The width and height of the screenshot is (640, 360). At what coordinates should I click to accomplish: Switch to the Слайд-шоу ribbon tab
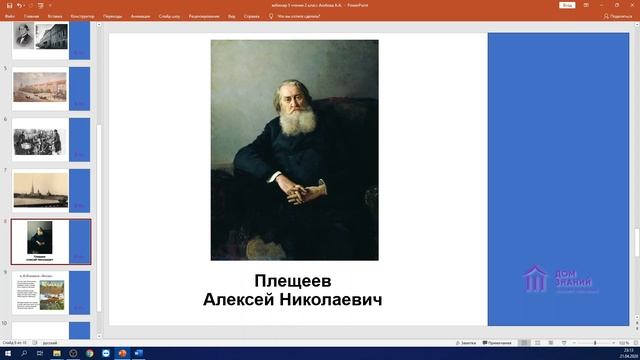point(169,16)
